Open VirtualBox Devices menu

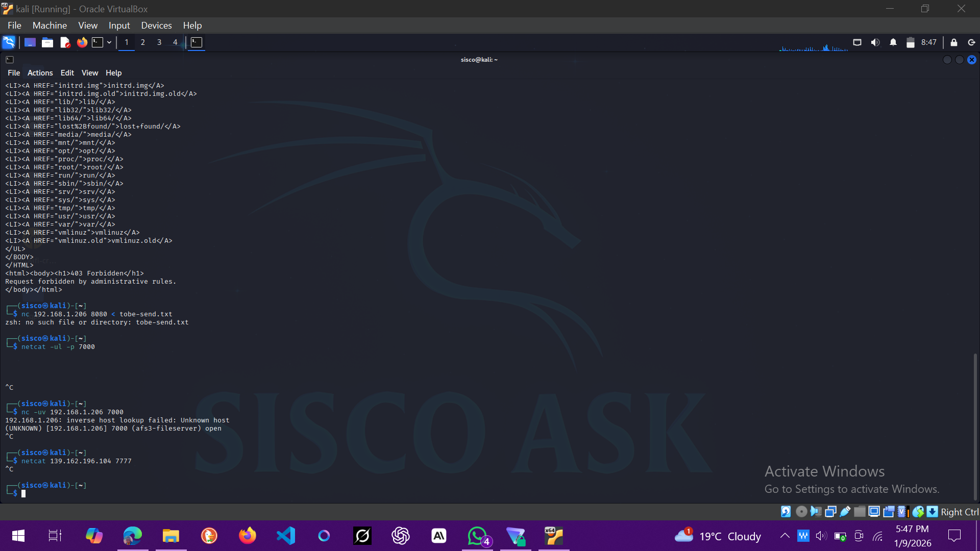[156, 26]
